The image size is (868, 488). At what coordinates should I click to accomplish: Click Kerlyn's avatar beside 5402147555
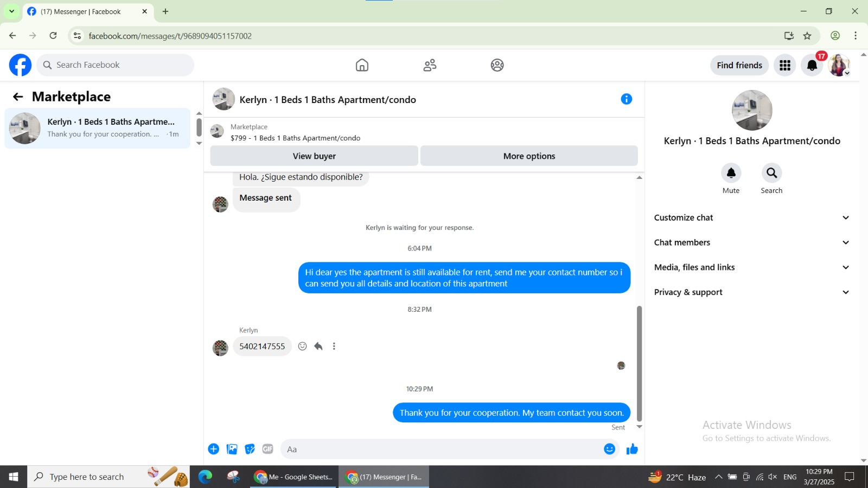(x=220, y=348)
